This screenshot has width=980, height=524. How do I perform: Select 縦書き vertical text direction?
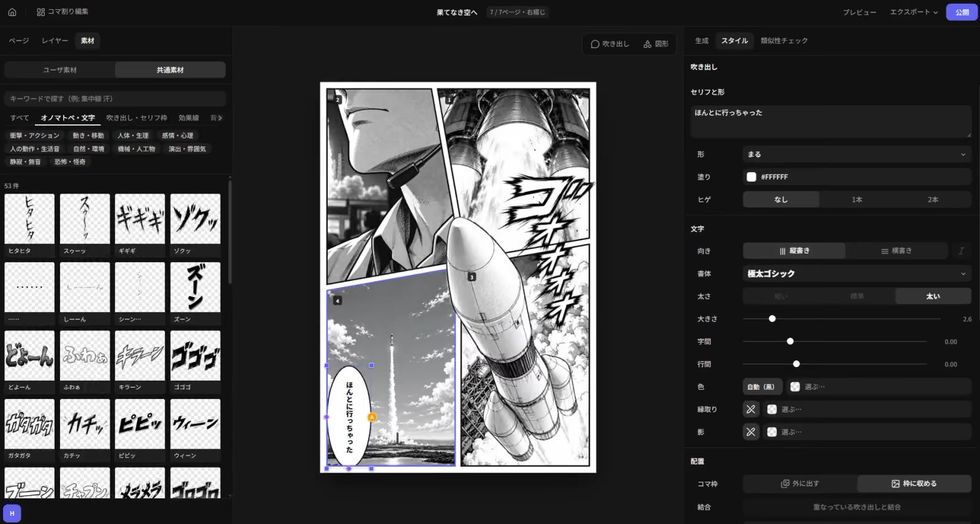coord(794,251)
